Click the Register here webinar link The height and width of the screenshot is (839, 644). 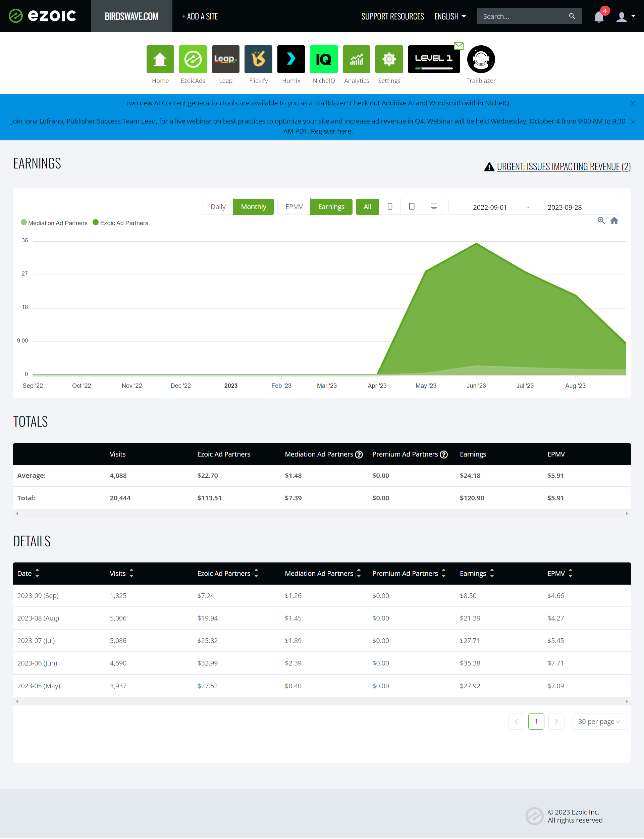[332, 131]
